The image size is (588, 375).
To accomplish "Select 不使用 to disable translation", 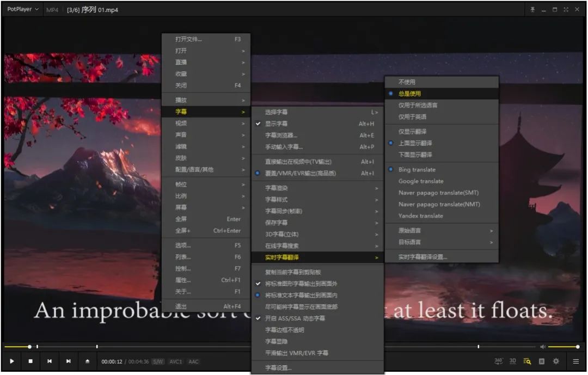I will (442, 82).
